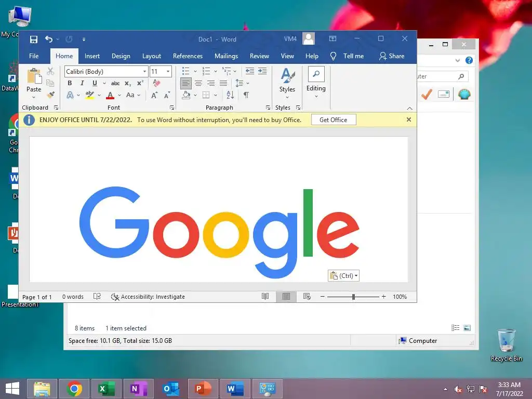The width and height of the screenshot is (532, 399).
Task: Set Align Left paragraph alignment
Action: pos(185,83)
